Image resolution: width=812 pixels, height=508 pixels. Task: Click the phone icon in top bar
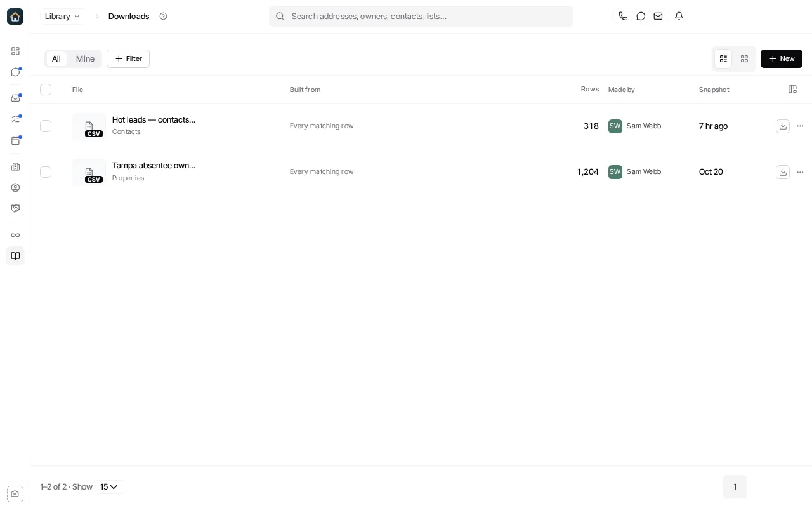coord(623,17)
